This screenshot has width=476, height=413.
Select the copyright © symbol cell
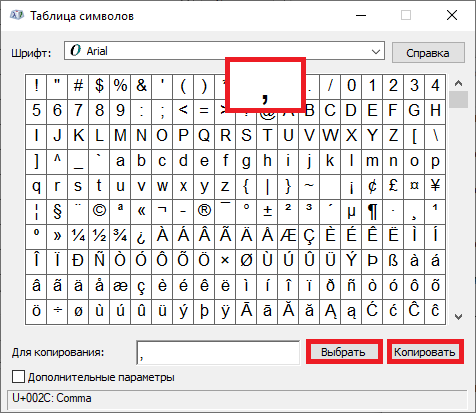99,212
